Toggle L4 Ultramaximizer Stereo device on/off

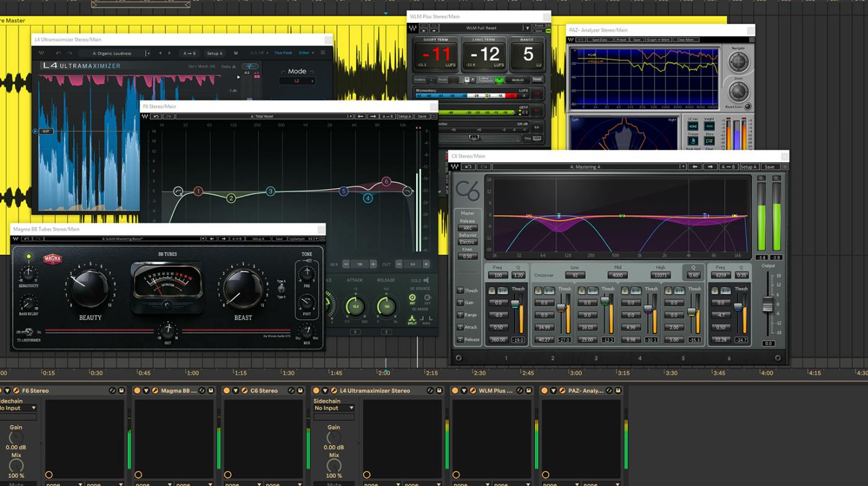click(x=316, y=391)
